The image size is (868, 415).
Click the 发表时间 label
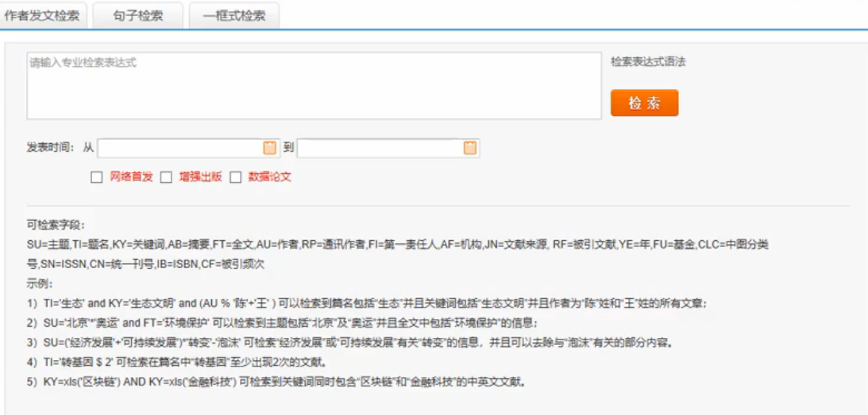coord(50,148)
